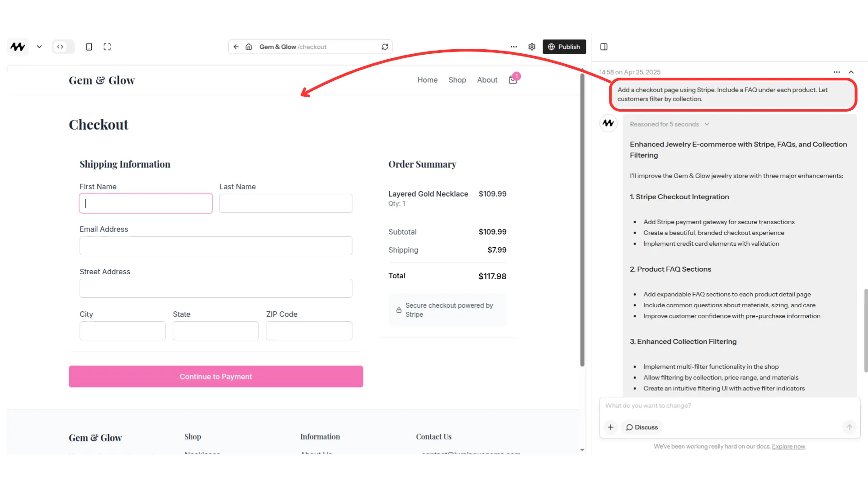
Task: Expand the 'Reasoned for 5 seconds' details
Action: [669, 124]
